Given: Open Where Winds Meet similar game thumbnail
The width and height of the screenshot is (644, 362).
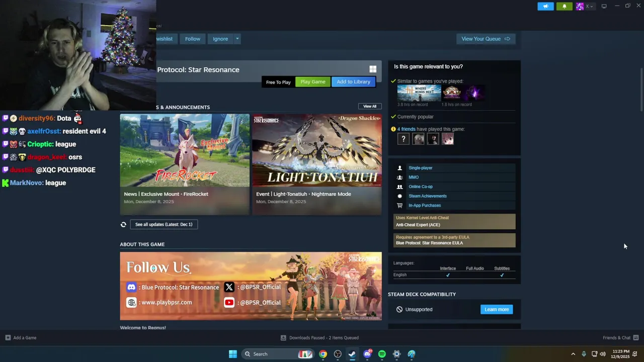Looking at the screenshot, I should click(x=419, y=93).
